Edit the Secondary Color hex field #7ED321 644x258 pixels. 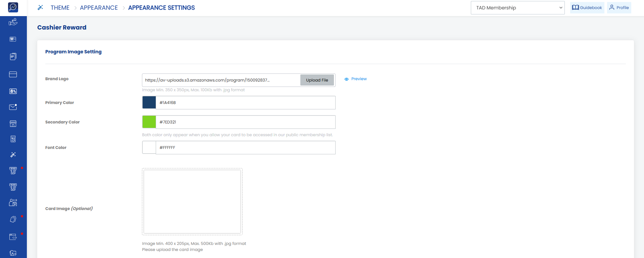tap(246, 122)
